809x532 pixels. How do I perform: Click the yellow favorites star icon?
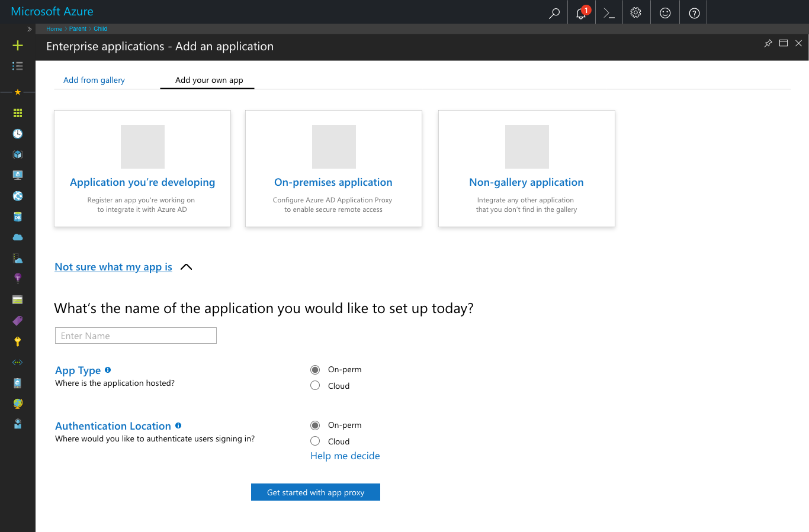coord(18,92)
